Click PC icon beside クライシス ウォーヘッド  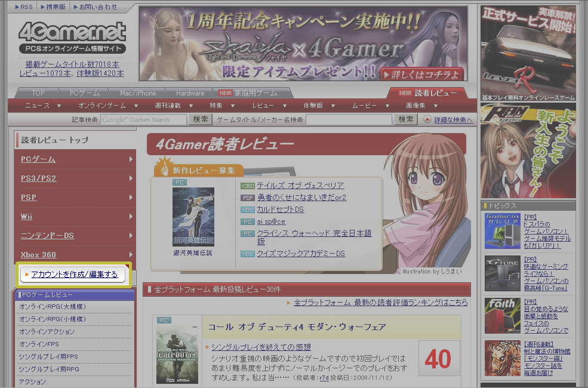tap(248, 234)
